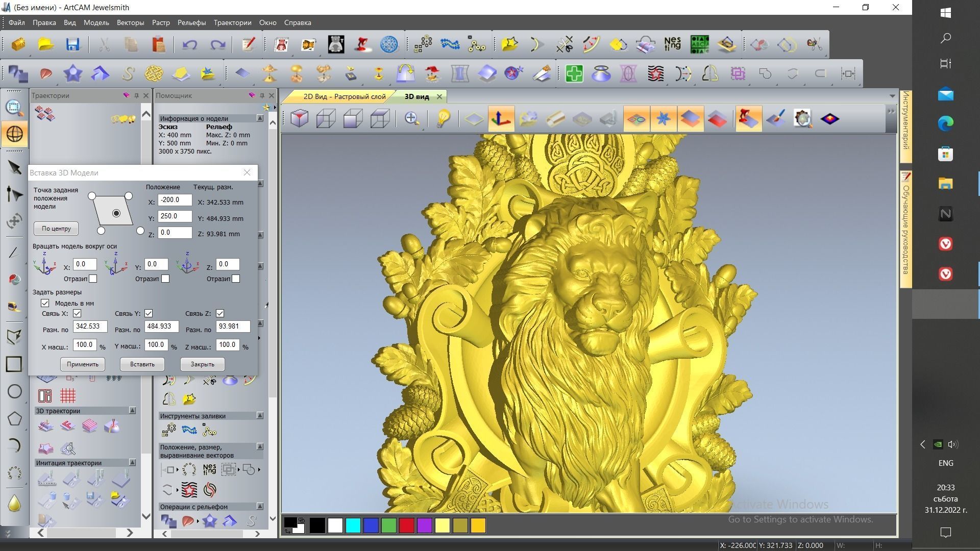This screenshot has height=551, width=980.
Task: Toggle the Связь Z checkbox
Action: [220, 313]
